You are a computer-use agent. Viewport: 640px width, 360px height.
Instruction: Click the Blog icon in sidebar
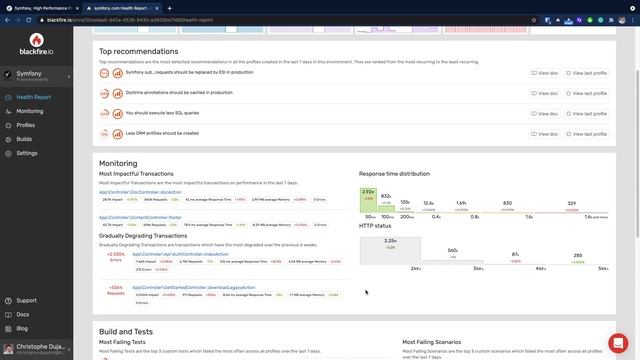tap(8, 329)
